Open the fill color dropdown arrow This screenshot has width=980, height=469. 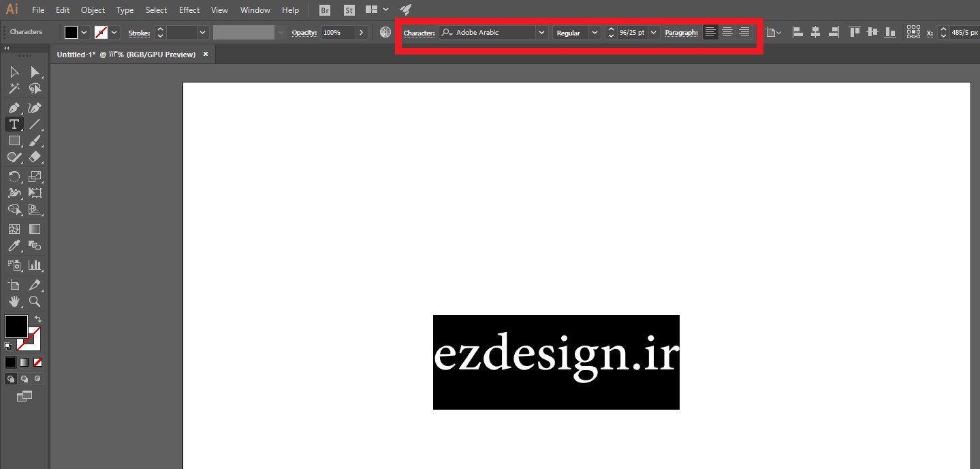pos(84,32)
